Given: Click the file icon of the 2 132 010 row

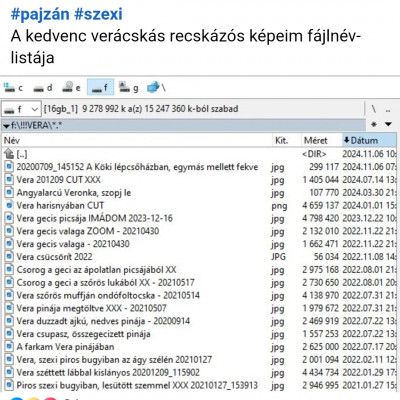Looking at the screenshot, I should [x=9, y=231].
